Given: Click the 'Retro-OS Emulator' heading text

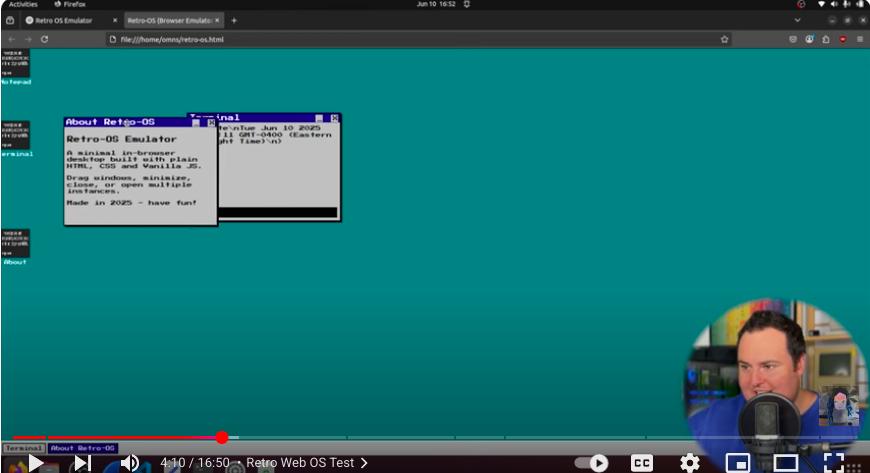Looking at the screenshot, I should [122, 139].
